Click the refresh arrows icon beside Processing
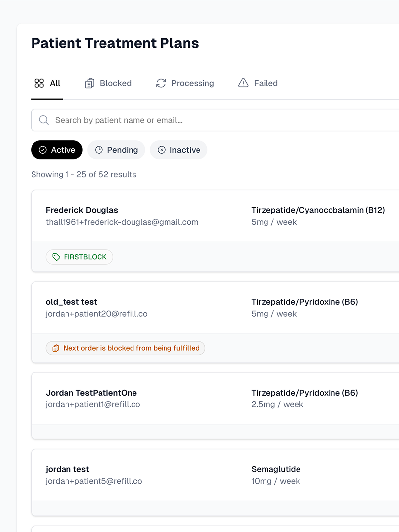This screenshot has height=532, width=399. tap(161, 83)
